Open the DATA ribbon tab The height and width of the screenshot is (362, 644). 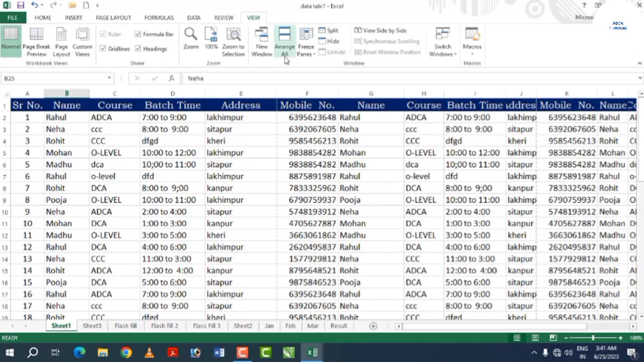tap(194, 18)
